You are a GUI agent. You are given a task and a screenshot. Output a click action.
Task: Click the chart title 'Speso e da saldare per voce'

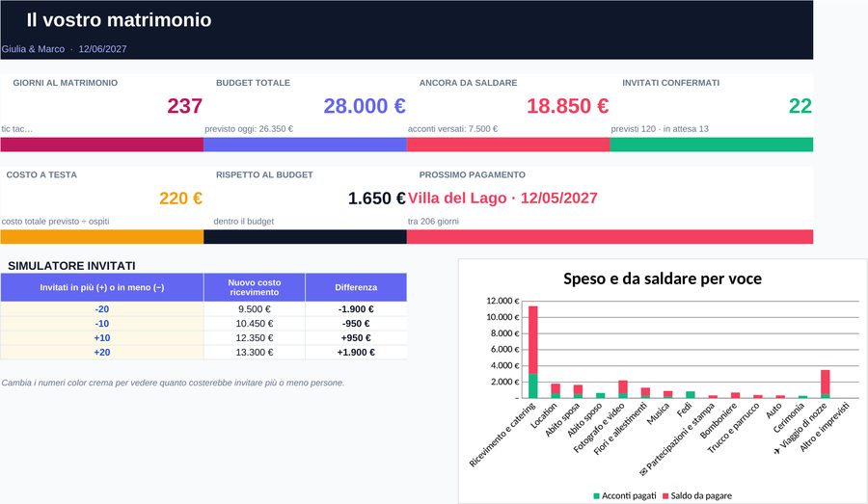tap(662, 279)
